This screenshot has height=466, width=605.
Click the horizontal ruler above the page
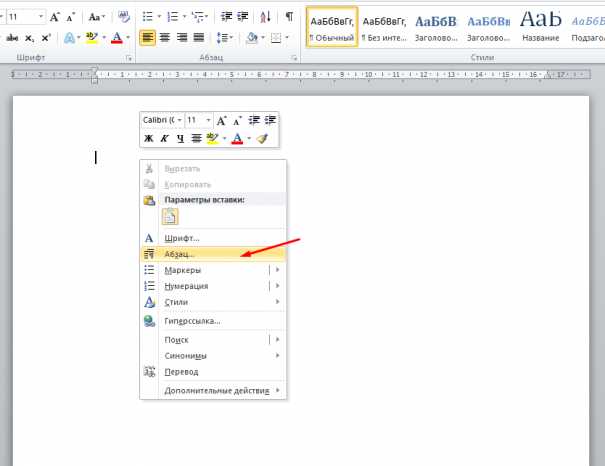[300, 75]
